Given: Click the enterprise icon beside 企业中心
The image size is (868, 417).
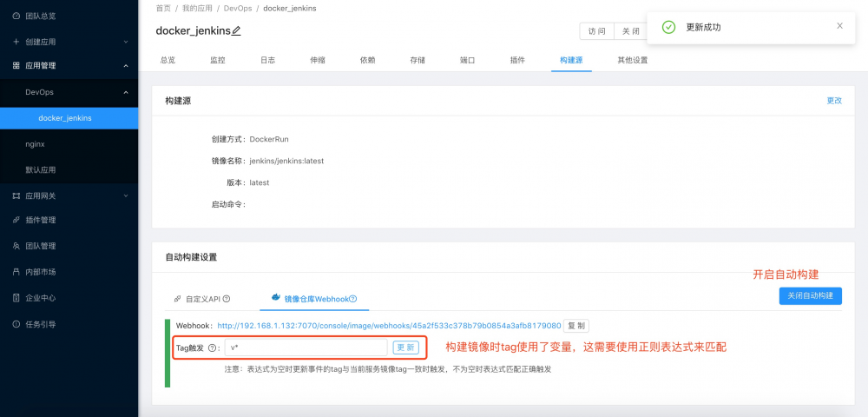Looking at the screenshot, I should click(x=16, y=298).
